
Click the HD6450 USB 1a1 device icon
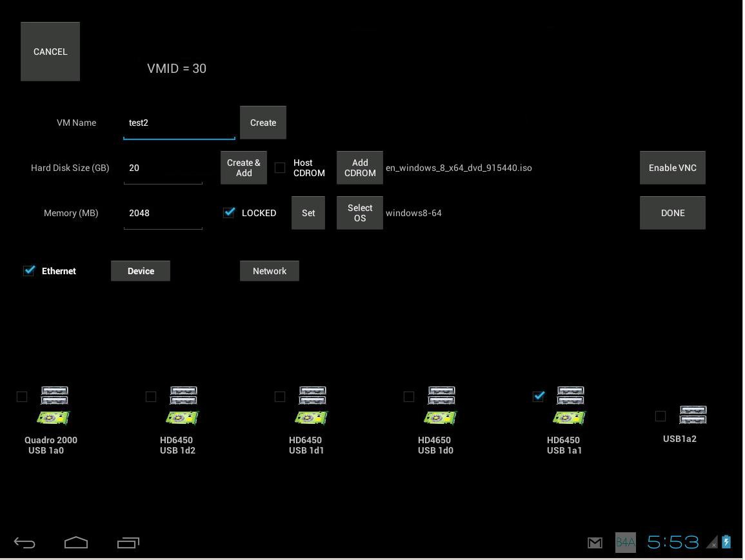click(x=569, y=405)
